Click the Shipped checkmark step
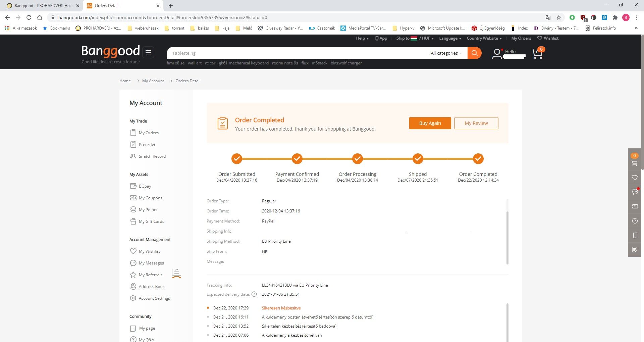This screenshot has width=644, height=342. click(x=418, y=159)
